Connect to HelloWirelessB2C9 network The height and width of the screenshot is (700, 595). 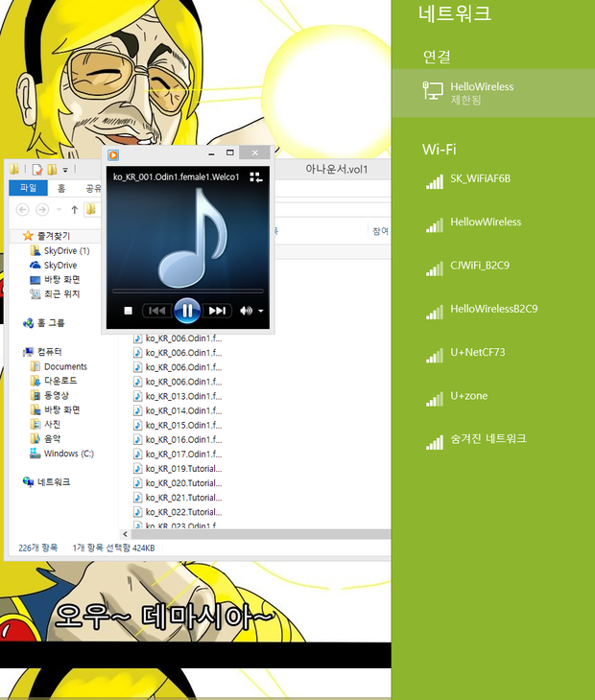(x=493, y=311)
